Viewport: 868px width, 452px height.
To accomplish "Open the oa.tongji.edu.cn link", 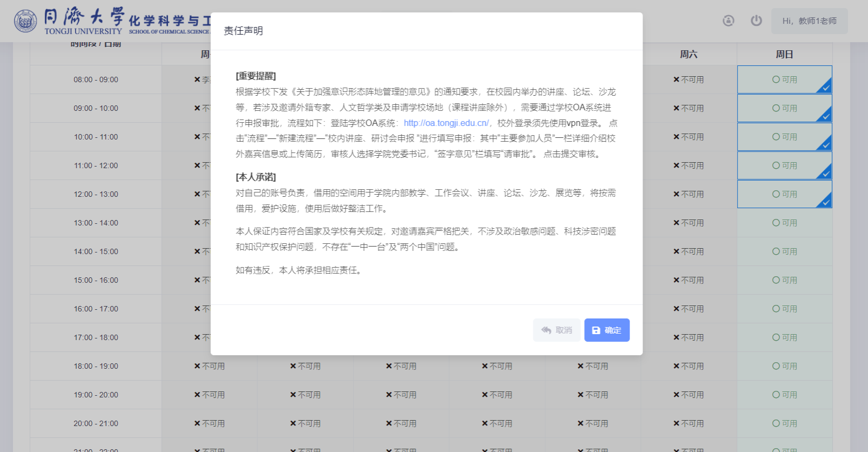I will point(446,123).
